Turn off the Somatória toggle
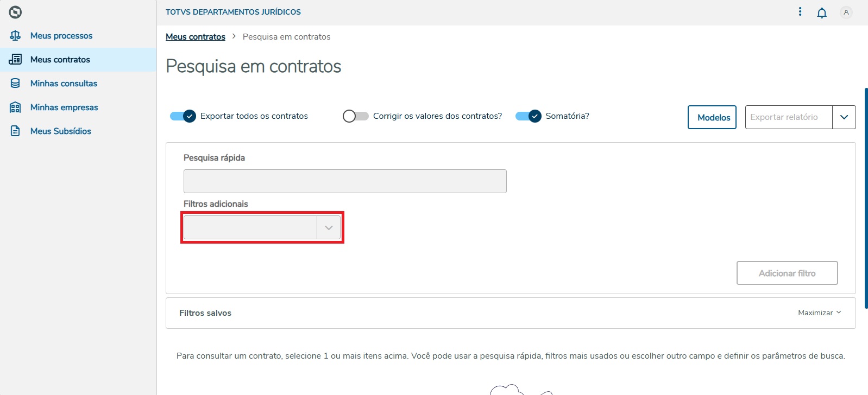The height and width of the screenshot is (395, 868). [529, 116]
